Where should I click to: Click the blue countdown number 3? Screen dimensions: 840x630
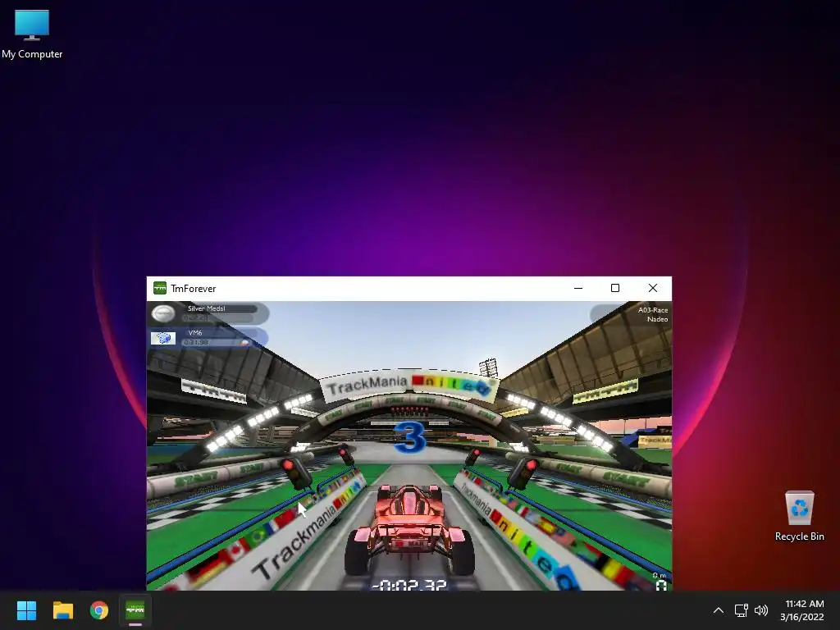410,437
